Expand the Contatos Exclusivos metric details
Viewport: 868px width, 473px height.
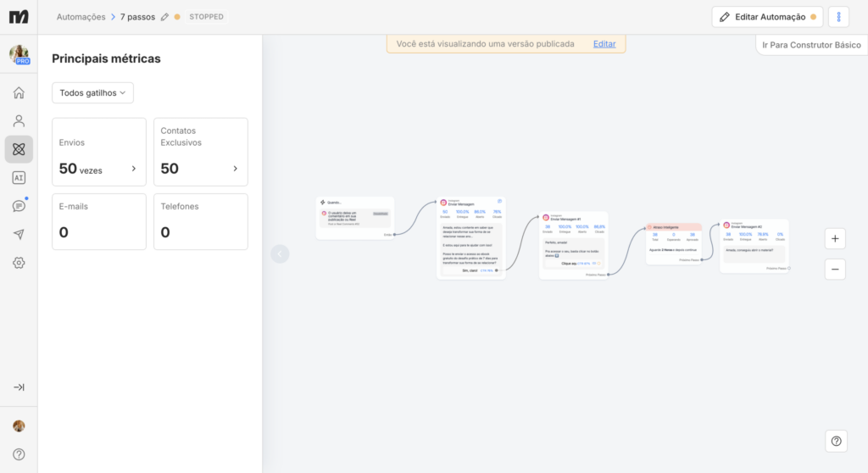point(235,169)
